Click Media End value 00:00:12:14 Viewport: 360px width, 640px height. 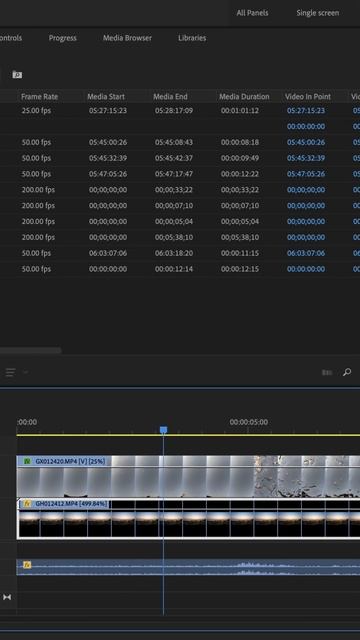(174, 269)
